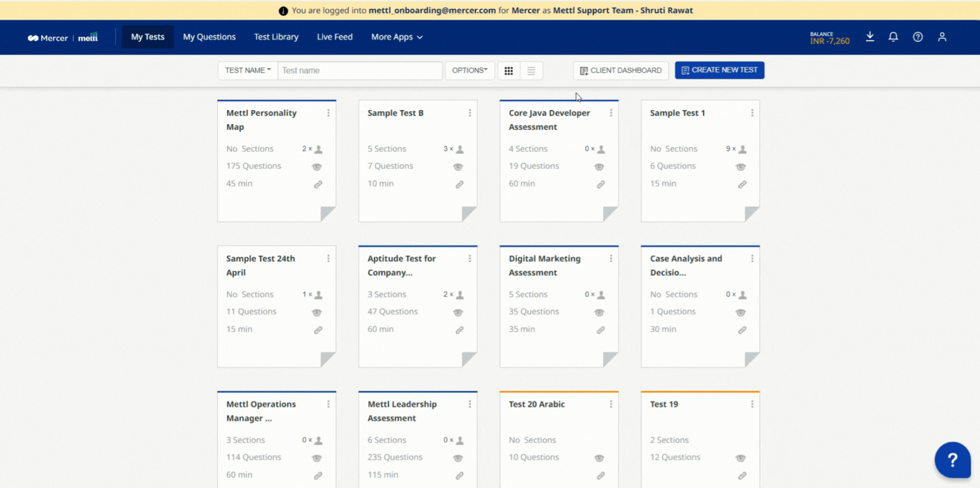Image resolution: width=980 pixels, height=488 pixels.
Task: Open the OPTIONS dropdown
Action: [470, 70]
